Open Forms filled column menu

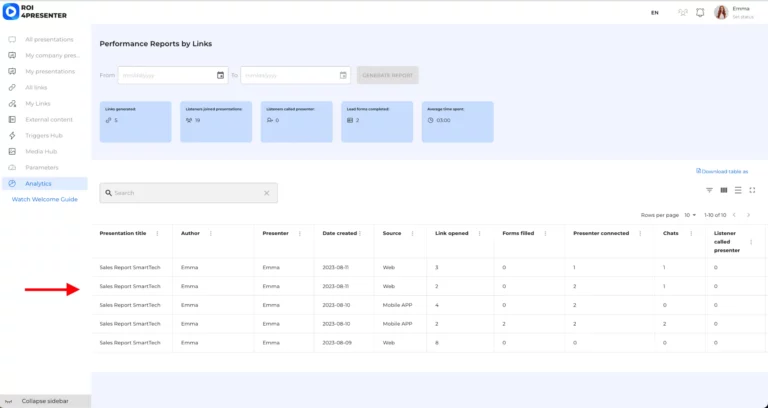coord(545,234)
